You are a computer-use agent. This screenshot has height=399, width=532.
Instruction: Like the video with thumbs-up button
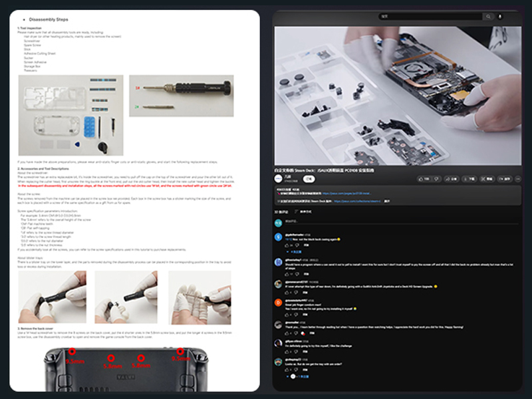424,179
